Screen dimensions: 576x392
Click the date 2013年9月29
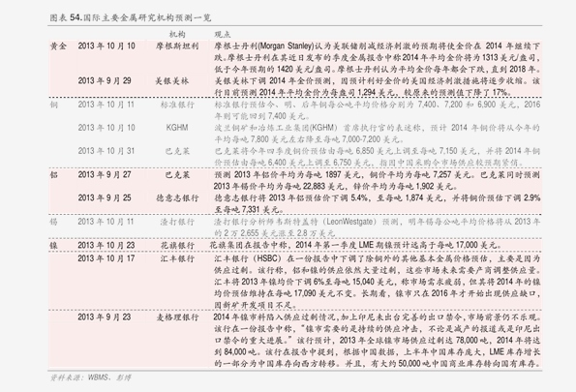click(x=105, y=81)
